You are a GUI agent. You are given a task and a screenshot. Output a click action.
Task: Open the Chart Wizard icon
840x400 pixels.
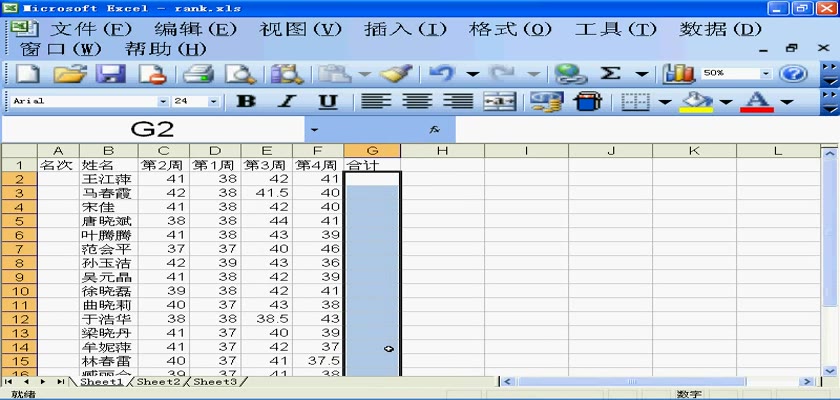pyautogui.click(x=680, y=74)
